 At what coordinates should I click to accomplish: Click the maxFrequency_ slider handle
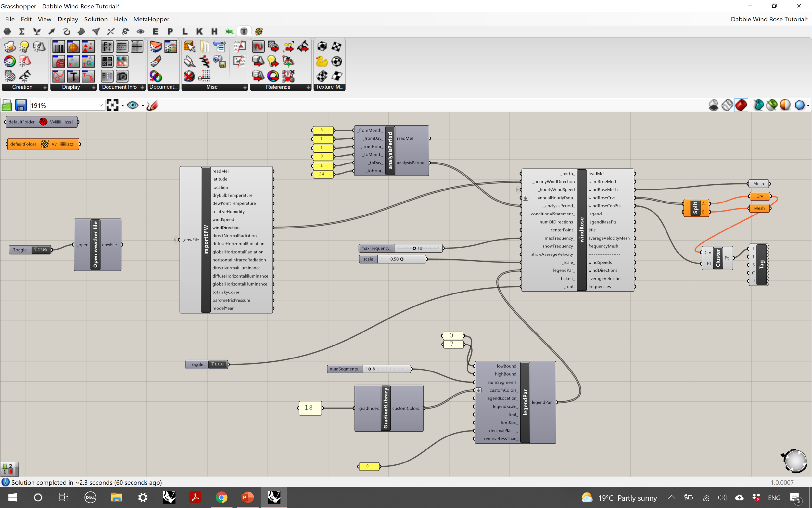(x=414, y=248)
